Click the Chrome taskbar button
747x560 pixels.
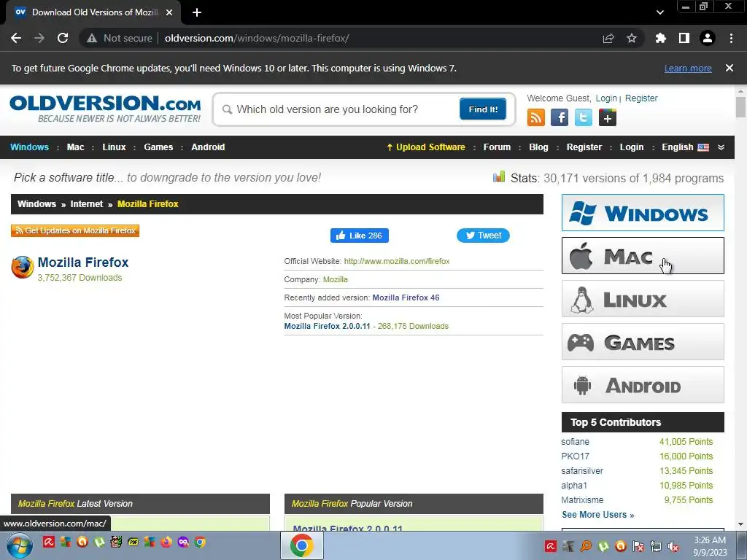(301, 545)
